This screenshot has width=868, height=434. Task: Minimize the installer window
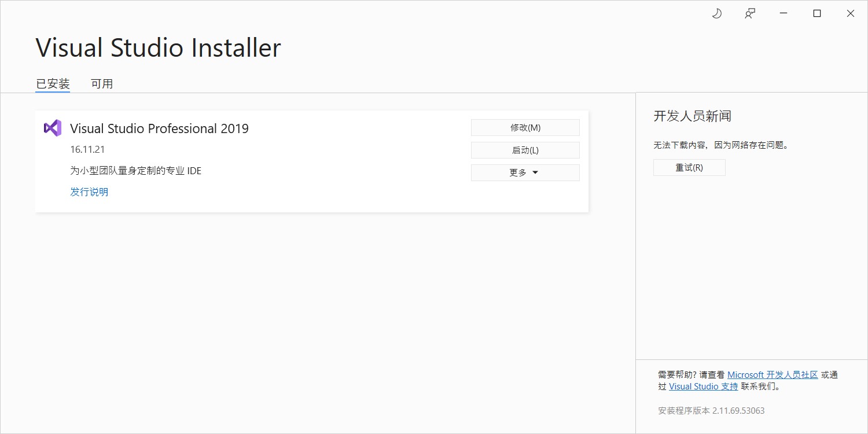tap(784, 14)
